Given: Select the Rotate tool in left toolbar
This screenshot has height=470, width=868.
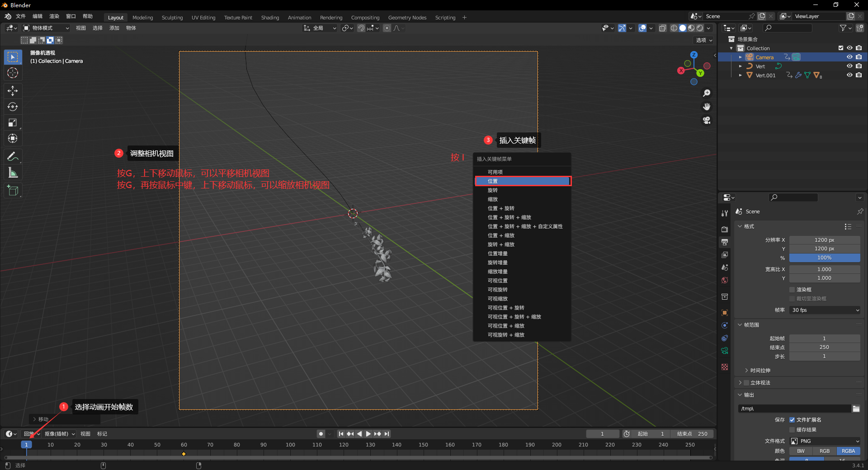Looking at the screenshot, I should (13, 107).
